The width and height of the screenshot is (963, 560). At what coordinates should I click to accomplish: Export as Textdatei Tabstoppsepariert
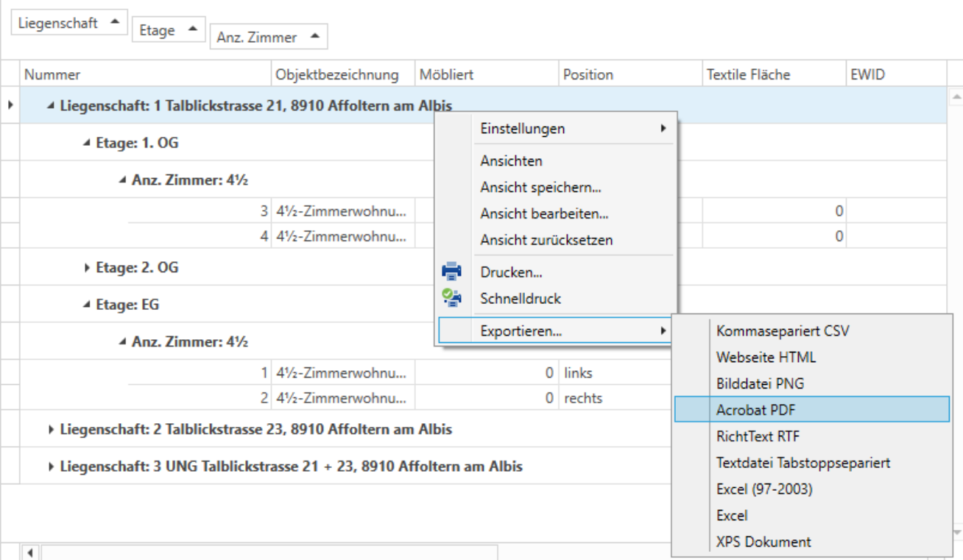click(812, 463)
